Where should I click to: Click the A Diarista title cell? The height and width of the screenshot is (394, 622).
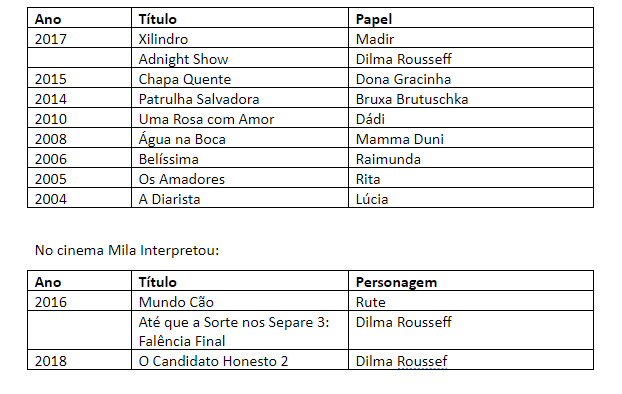coord(240,198)
